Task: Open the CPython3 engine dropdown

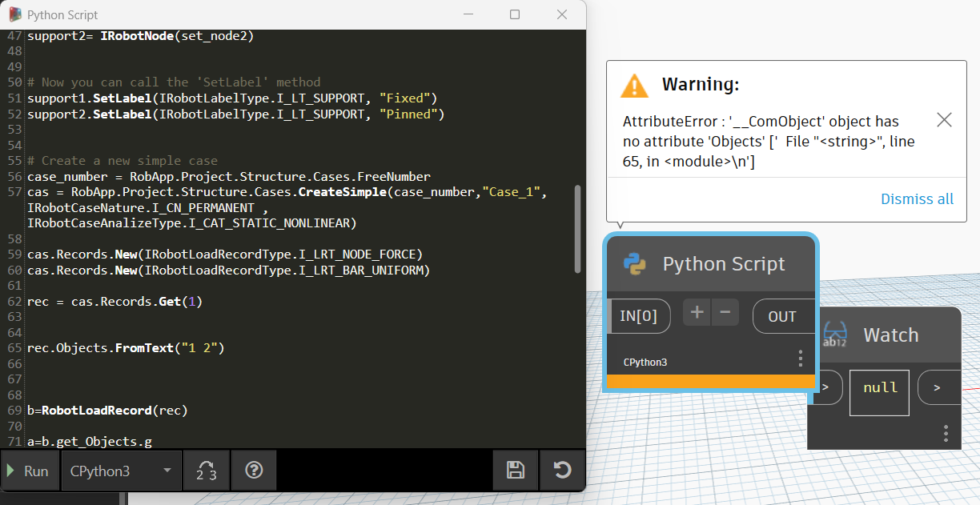Action: [120, 471]
